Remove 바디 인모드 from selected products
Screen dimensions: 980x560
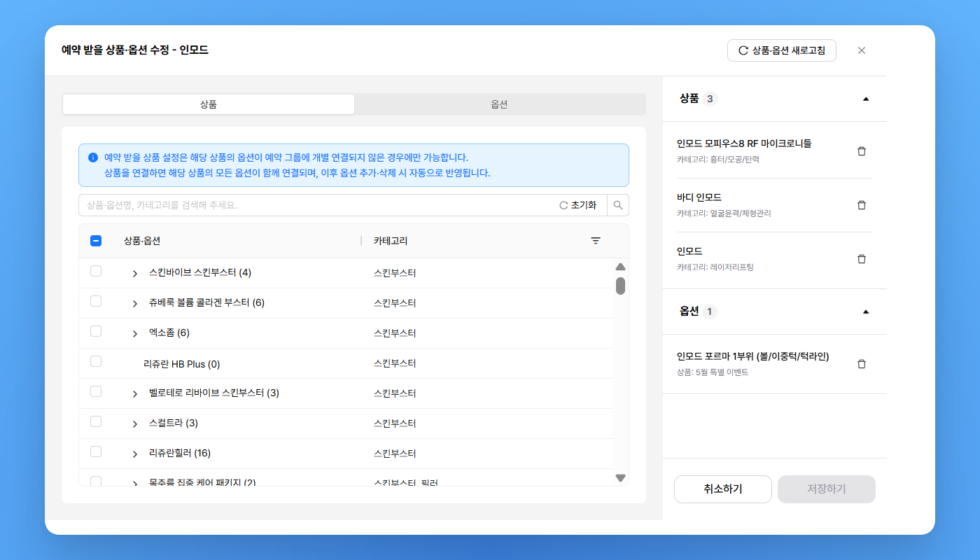click(862, 205)
